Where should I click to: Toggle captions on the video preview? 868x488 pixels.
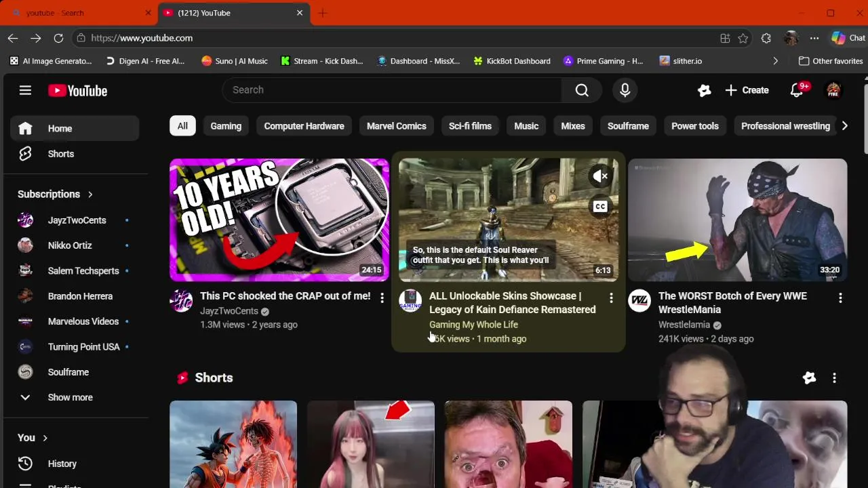pos(600,207)
